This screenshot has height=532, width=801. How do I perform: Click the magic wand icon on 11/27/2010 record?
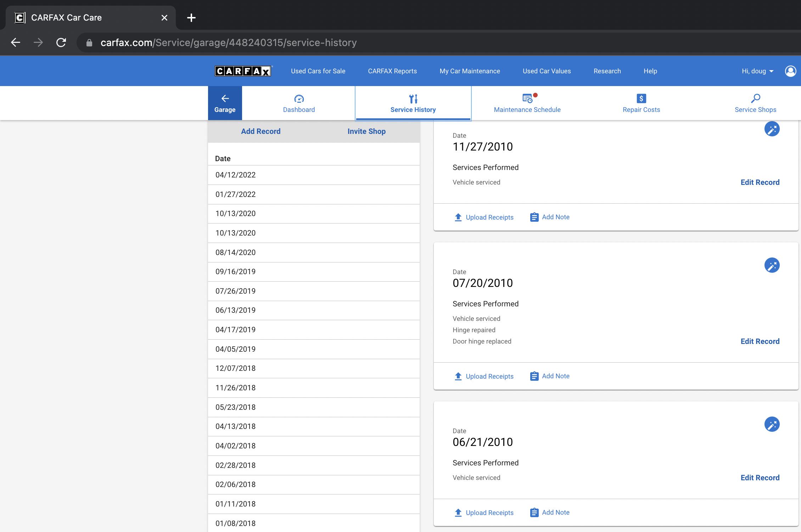pos(772,129)
